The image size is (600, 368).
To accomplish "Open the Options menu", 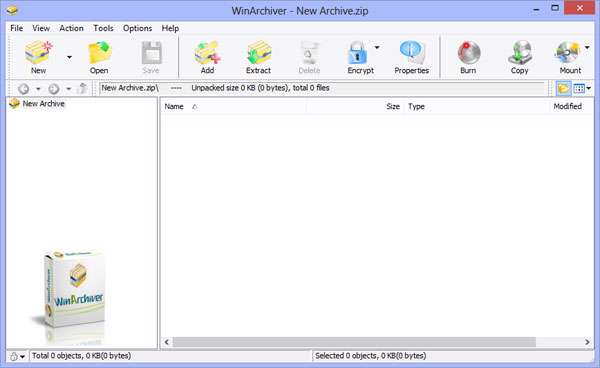I will (x=137, y=28).
